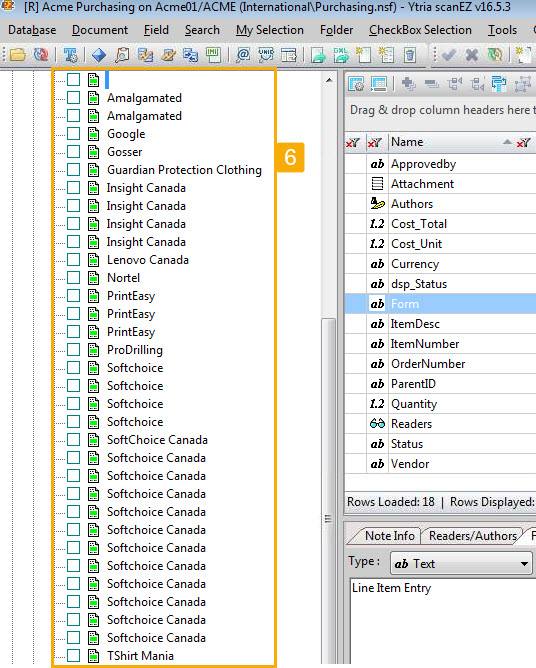Tick the TShirt Mania checkbox
This screenshot has width=536, height=668.
(73, 655)
